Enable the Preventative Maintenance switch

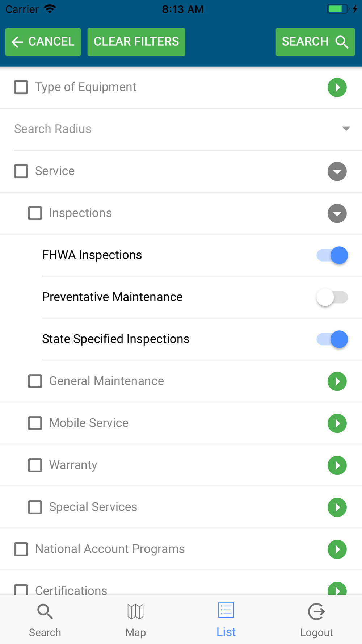(x=332, y=297)
